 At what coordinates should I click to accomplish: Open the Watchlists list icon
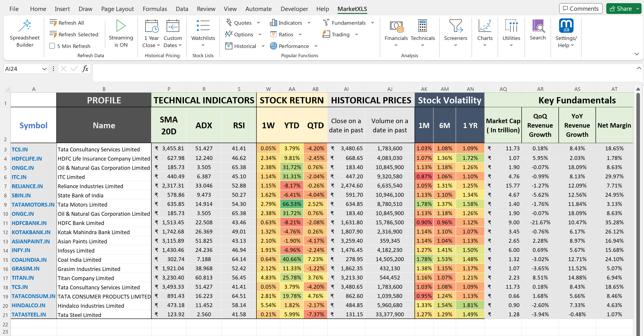tap(203, 26)
